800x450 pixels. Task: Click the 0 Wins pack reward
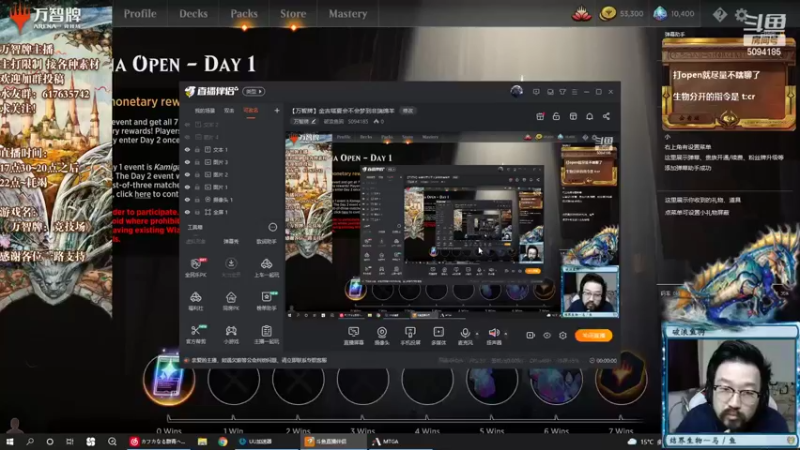169,379
